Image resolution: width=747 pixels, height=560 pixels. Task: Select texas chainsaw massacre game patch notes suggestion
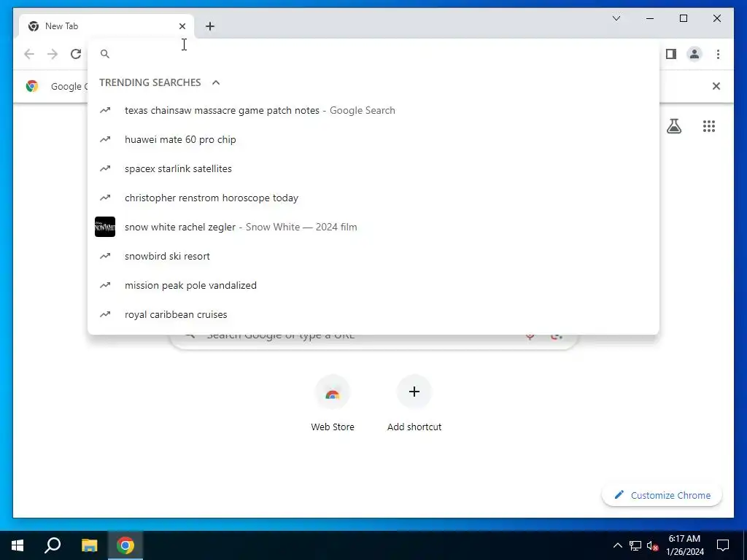(373, 111)
